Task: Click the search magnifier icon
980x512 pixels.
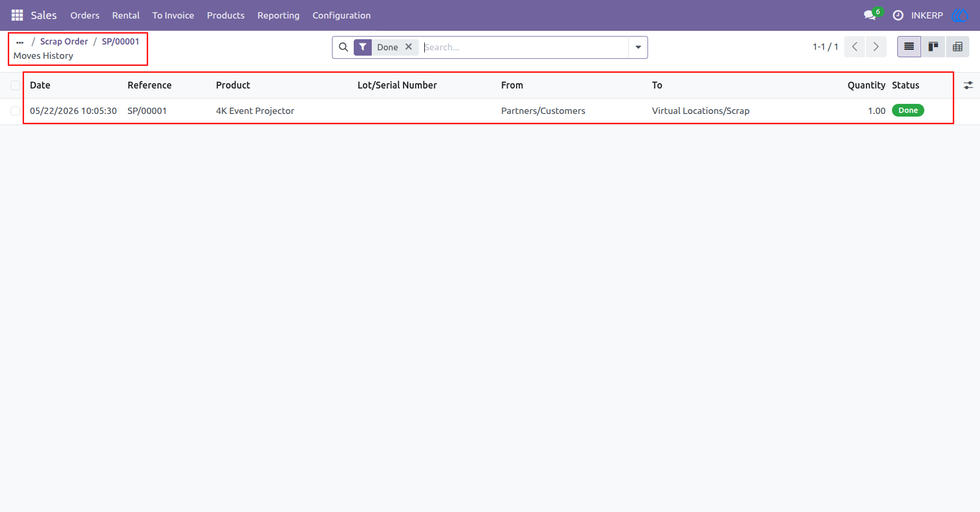Action: click(x=344, y=47)
